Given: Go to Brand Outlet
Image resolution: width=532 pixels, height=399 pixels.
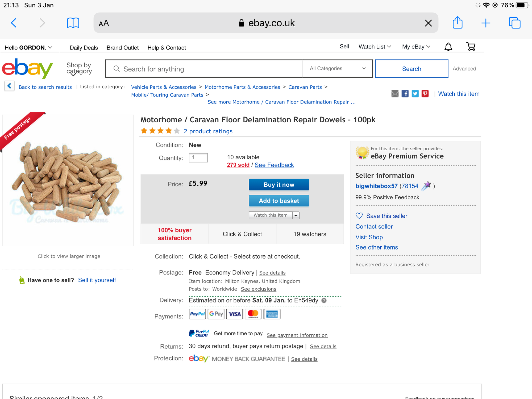Looking at the screenshot, I should tap(123, 48).
